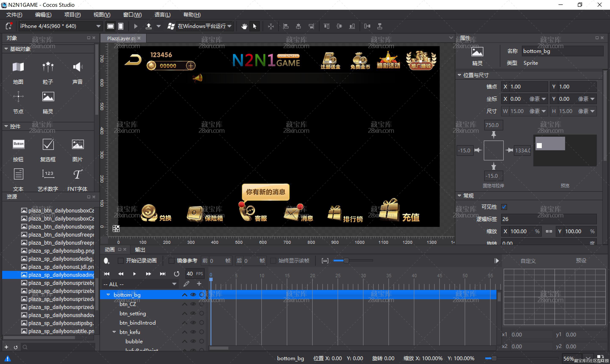The width and height of the screenshot is (610, 364).
Task: Select the Map (地图) object
Action: point(18,73)
